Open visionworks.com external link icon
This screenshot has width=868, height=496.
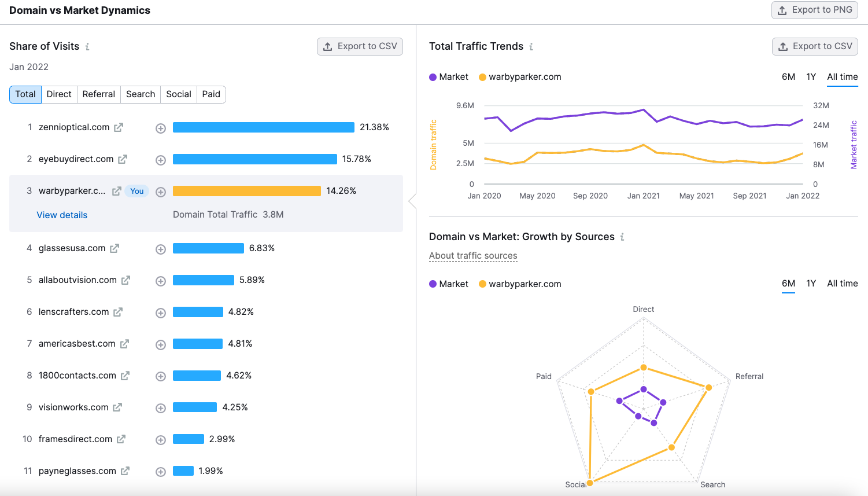tap(117, 407)
